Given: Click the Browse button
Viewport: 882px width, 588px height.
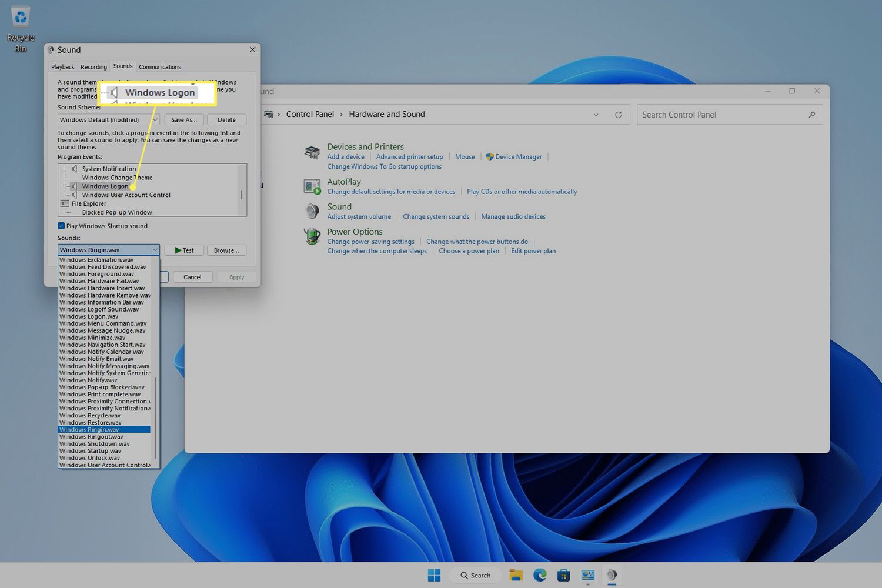Looking at the screenshot, I should tap(226, 250).
